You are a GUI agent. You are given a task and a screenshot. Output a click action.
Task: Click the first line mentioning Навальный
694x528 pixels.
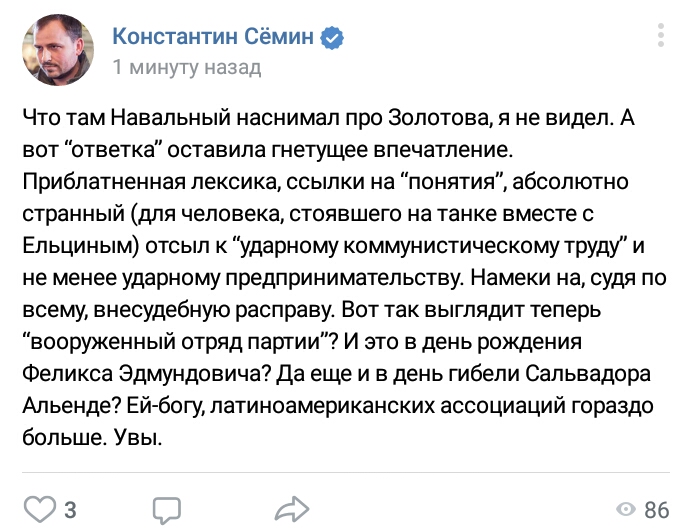click(x=329, y=119)
